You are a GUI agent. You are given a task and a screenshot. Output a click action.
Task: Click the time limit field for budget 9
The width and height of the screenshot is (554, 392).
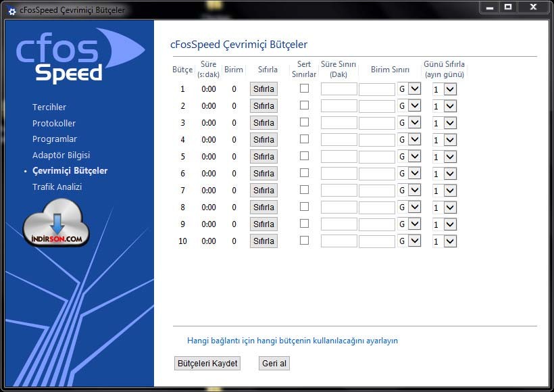pos(339,224)
